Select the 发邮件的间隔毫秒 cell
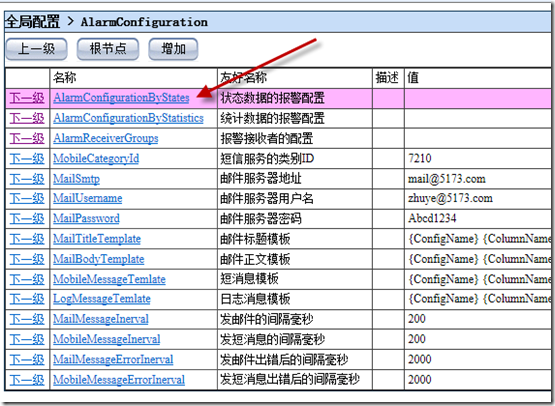 coord(294,319)
